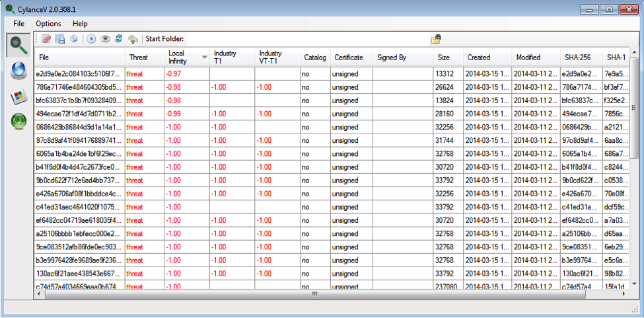Screen dimensions: 644x318
Task: Browse for start folder with folder icon
Action: 436,38
